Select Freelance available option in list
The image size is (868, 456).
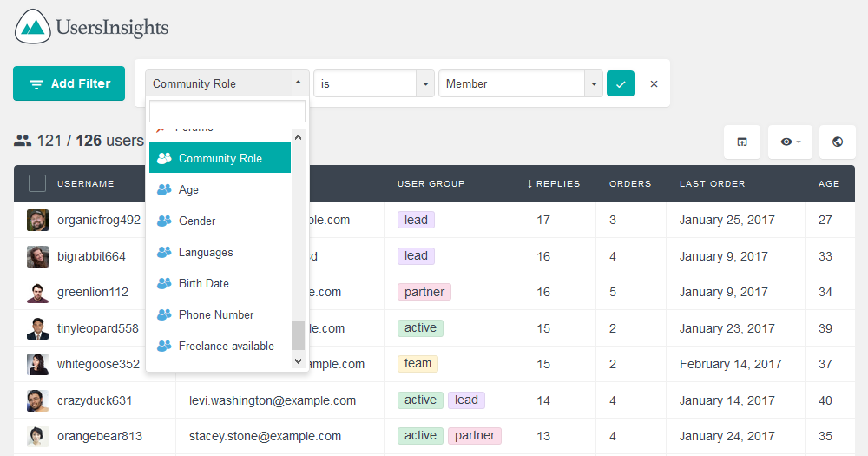(220, 346)
